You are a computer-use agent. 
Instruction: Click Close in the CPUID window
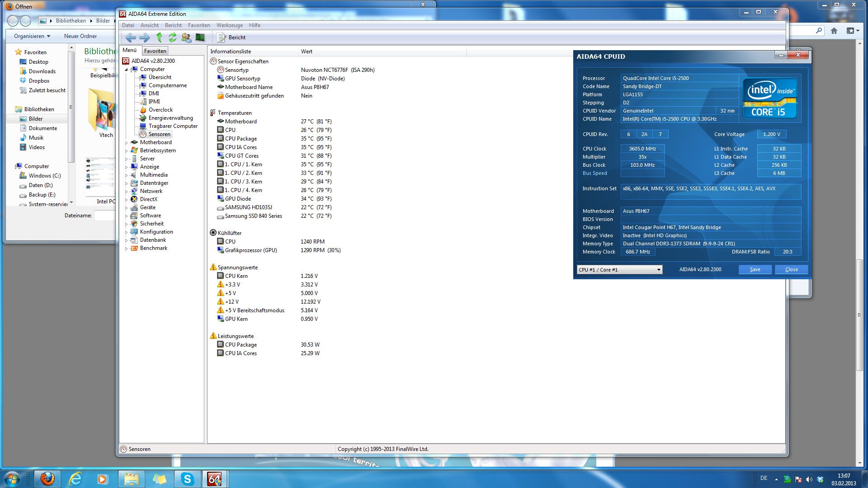(791, 270)
